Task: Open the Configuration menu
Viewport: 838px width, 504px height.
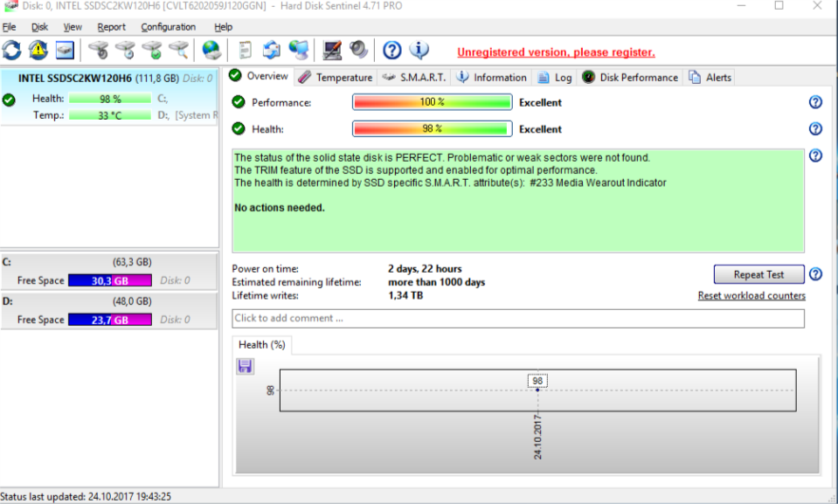Action: point(168,27)
